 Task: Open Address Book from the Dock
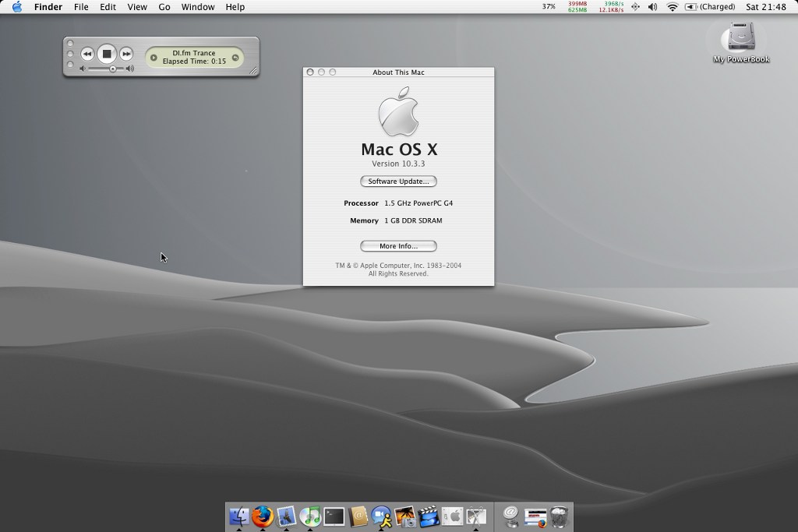tap(358, 516)
